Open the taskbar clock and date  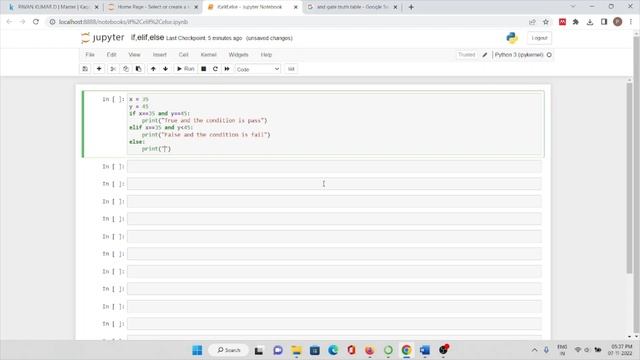click(621, 350)
